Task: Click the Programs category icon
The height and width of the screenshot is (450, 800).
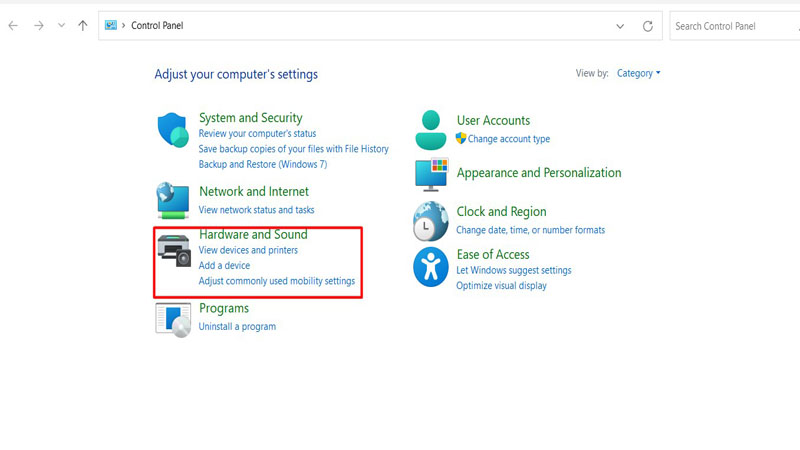Action: [173, 319]
